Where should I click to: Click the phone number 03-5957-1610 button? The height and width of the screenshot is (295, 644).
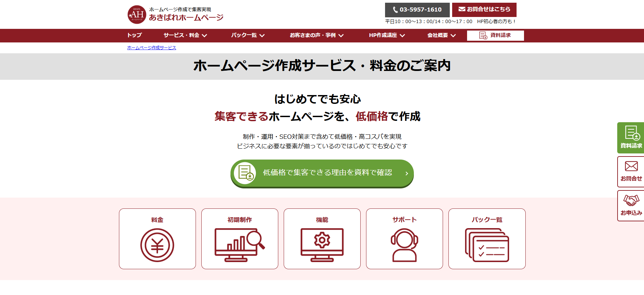[417, 10]
